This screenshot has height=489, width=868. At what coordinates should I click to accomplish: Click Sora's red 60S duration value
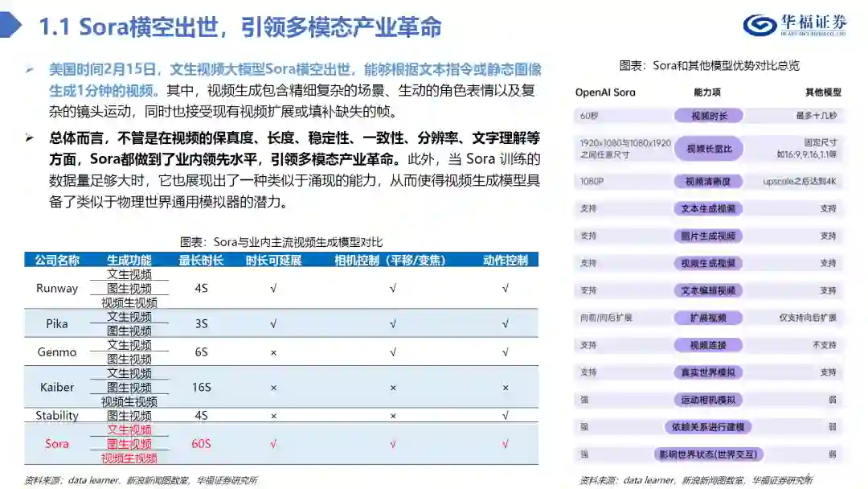click(x=202, y=444)
